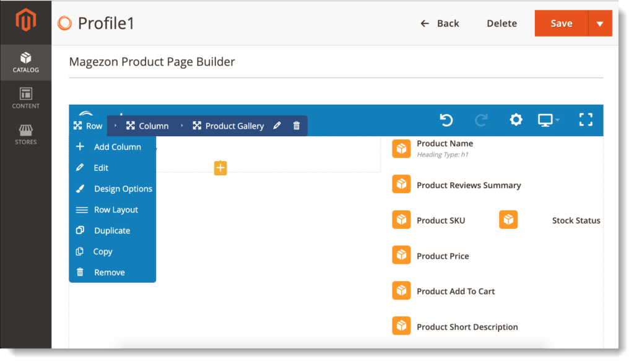Image resolution: width=634 pixels, height=364 pixels.
Task: Click the Stock Status label
Action: [x=576, y=220]
